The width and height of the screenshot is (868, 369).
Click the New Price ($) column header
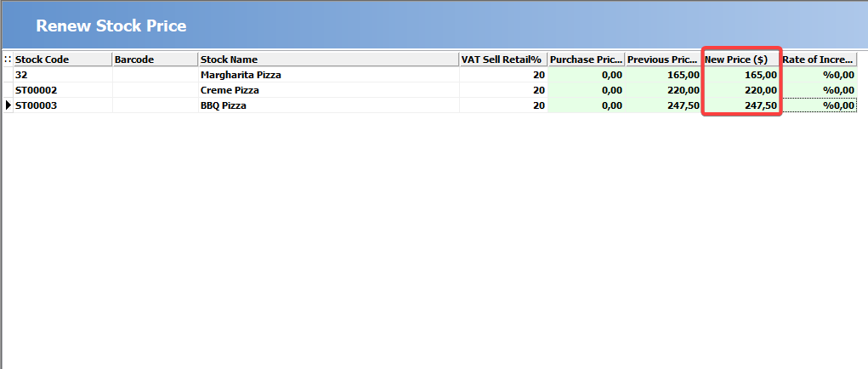click(741, 60)
